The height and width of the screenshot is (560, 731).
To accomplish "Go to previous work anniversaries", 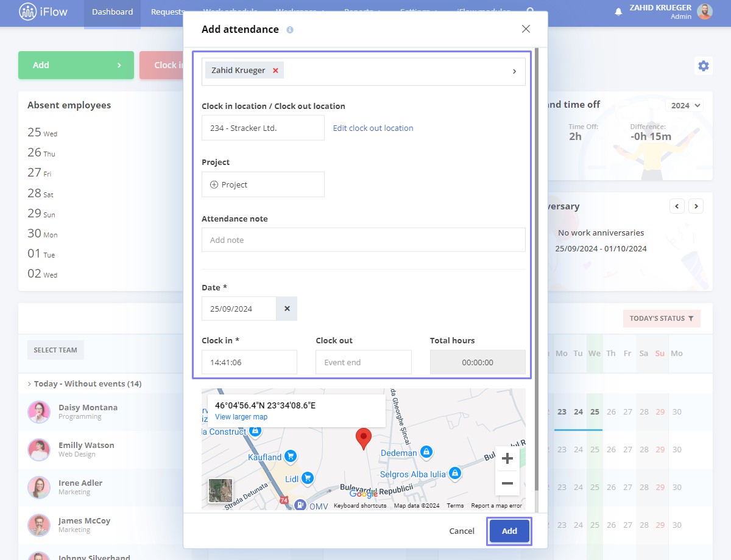I will click(x=677, y=206).
